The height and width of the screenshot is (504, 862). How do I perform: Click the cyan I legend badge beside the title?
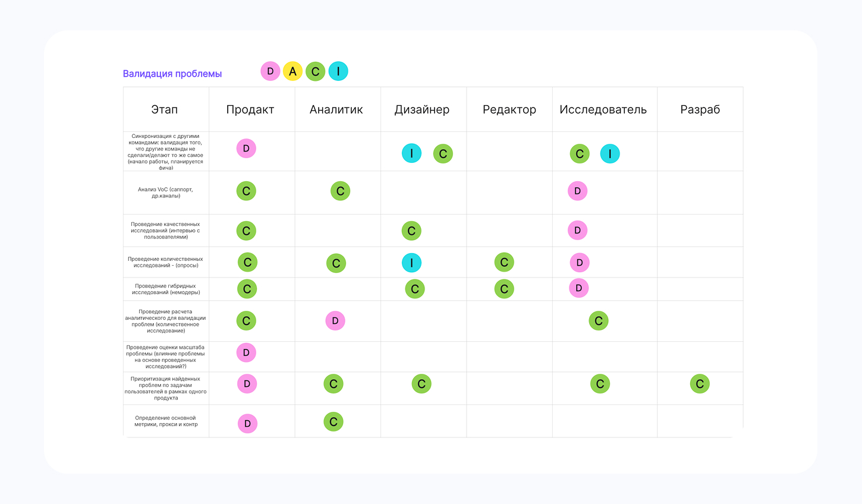[x=338, y=71]
